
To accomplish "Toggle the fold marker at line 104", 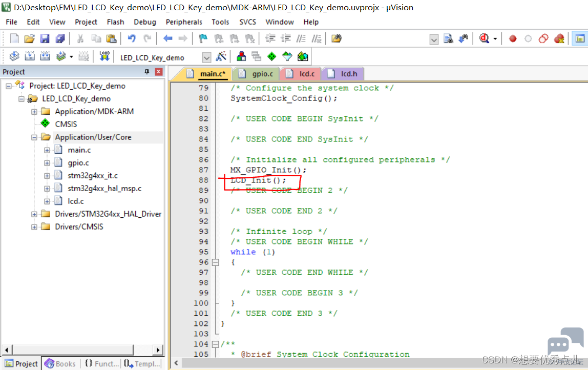I will [215, 344].
